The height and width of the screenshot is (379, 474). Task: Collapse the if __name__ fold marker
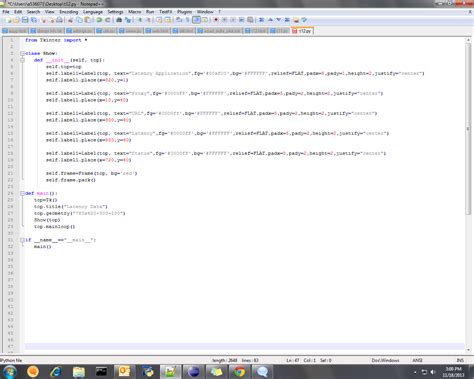22,240
